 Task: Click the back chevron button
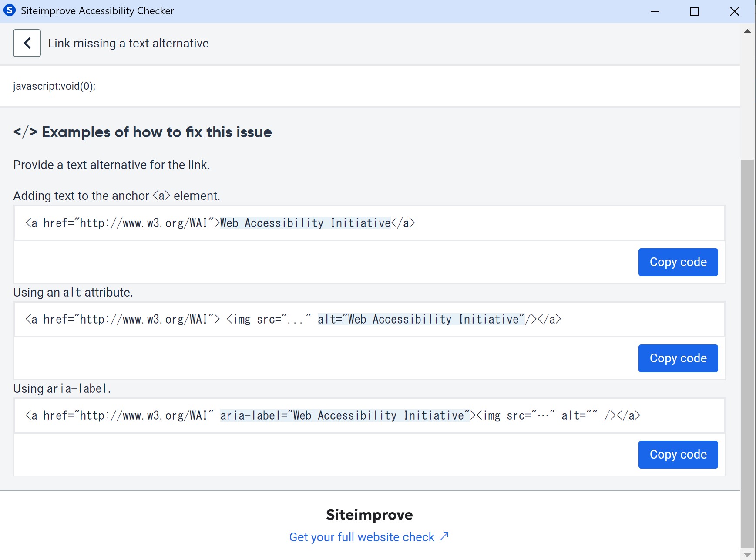pos(27,43)
